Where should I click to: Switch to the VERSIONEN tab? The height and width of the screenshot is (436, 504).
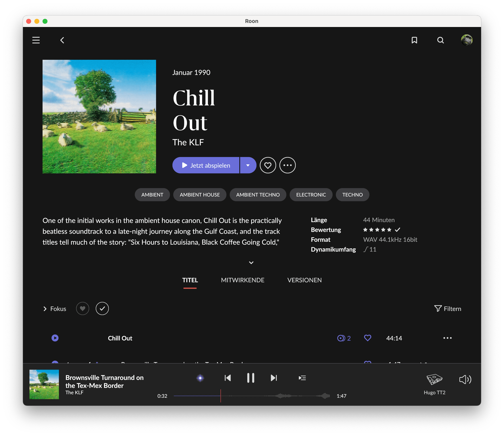tap(304, 280)
